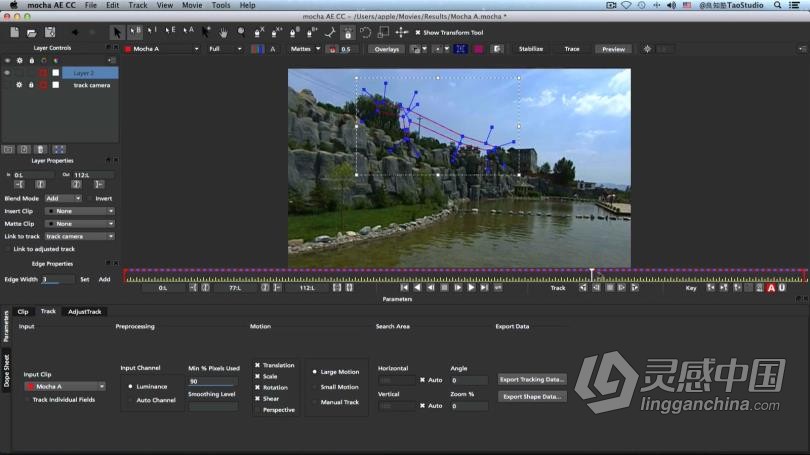Viewport: 810px width, 455px height.
Task: Enable the Perspective motion checkbox
Action: [x=257, y=410]
